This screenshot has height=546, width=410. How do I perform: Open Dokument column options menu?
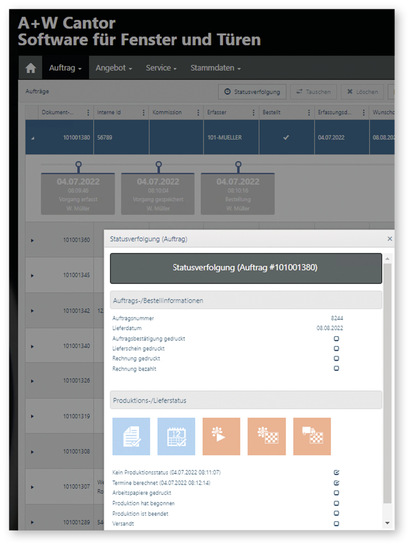pos(88,112)
